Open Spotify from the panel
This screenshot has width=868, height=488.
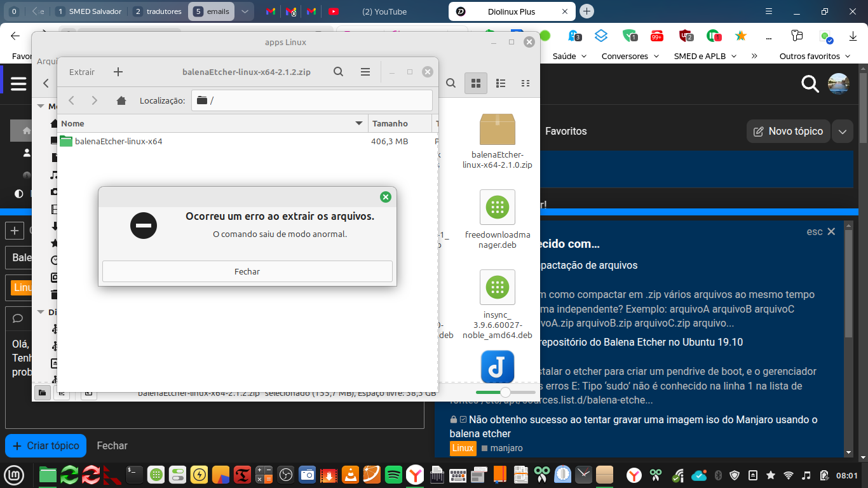click(393, 474)
